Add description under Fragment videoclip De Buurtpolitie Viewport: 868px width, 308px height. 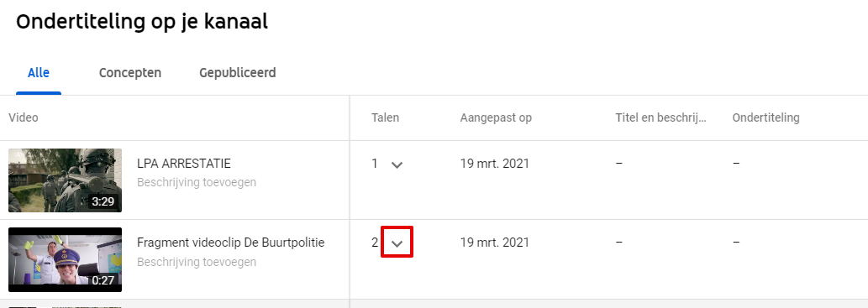coord(197,262)
